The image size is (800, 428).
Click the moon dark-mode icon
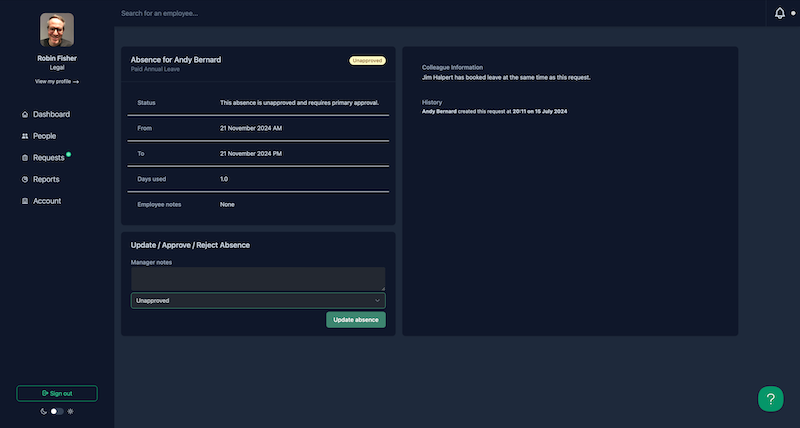point(43,411)
